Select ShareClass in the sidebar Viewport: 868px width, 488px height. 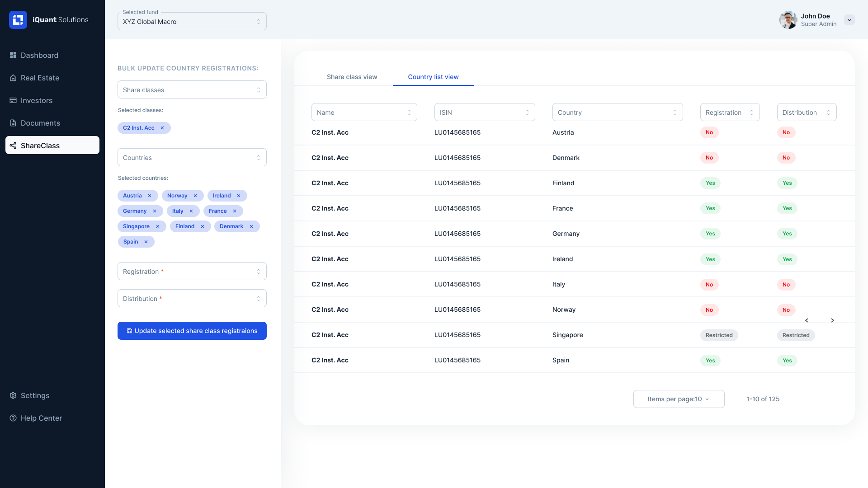click(x=52, y=145)
